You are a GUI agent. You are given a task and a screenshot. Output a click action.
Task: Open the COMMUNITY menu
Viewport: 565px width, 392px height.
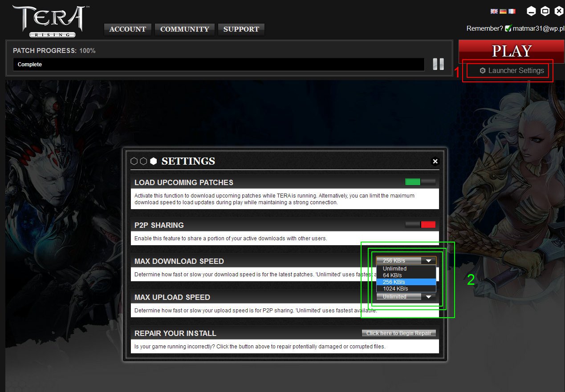click(185, 29)
